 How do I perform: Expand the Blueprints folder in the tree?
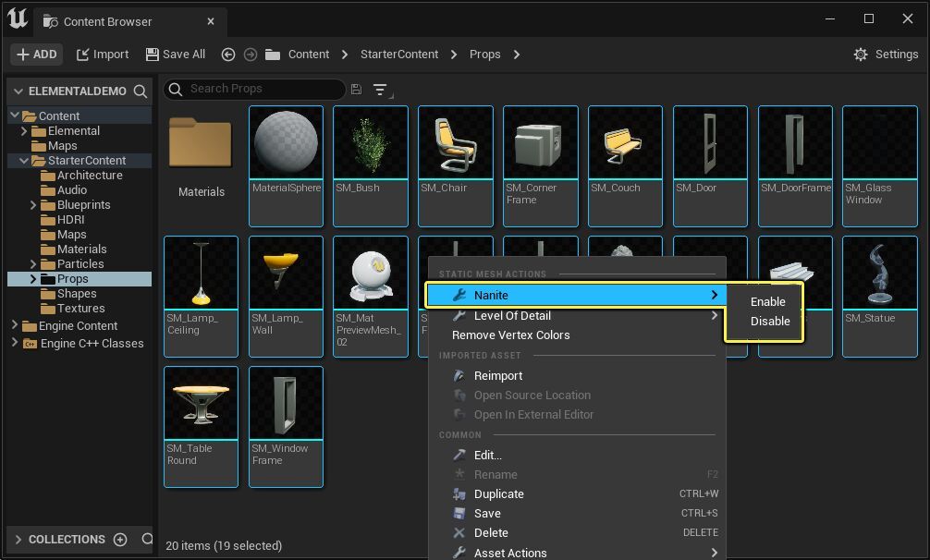(33, 205)
